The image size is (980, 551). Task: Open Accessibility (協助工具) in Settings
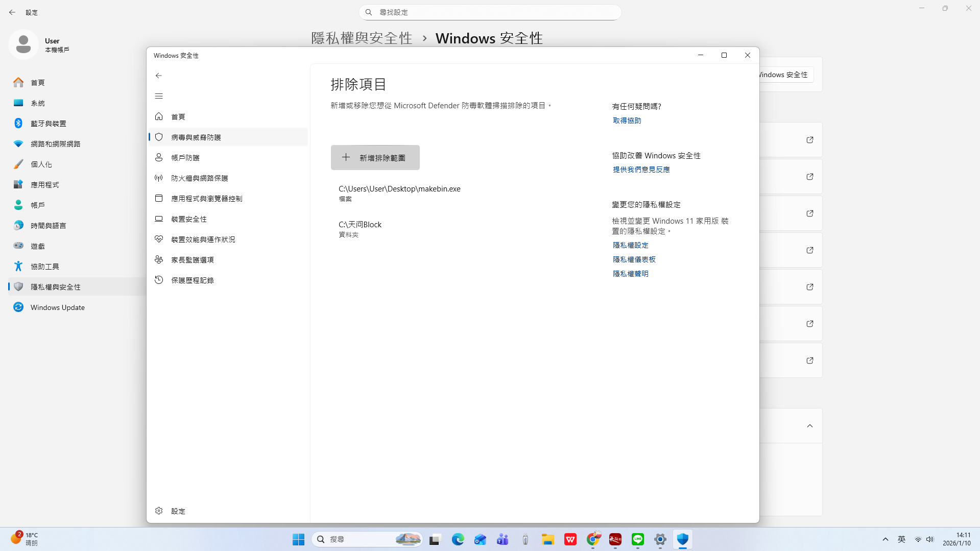pyautogui.click(x=77, y=266)
